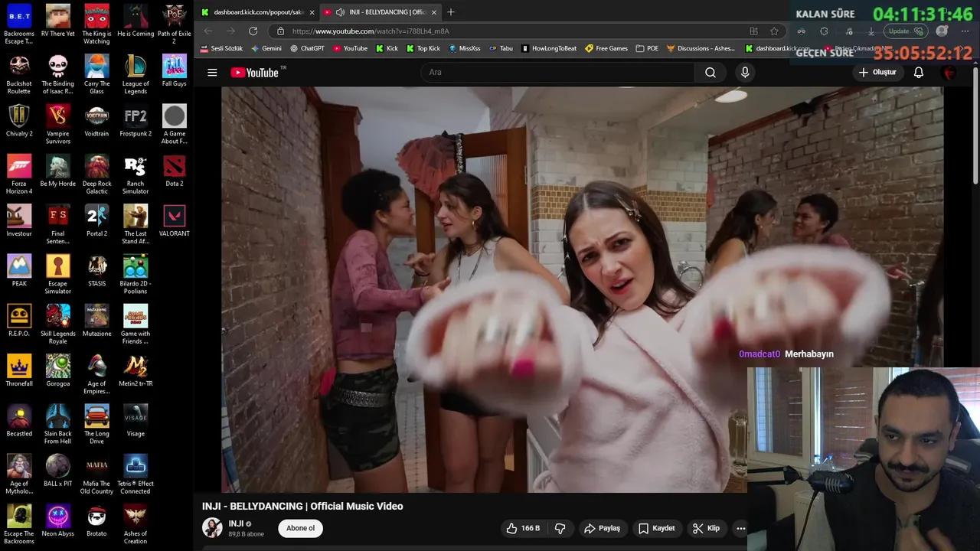Share the video with Paylaş

point(602,528)
